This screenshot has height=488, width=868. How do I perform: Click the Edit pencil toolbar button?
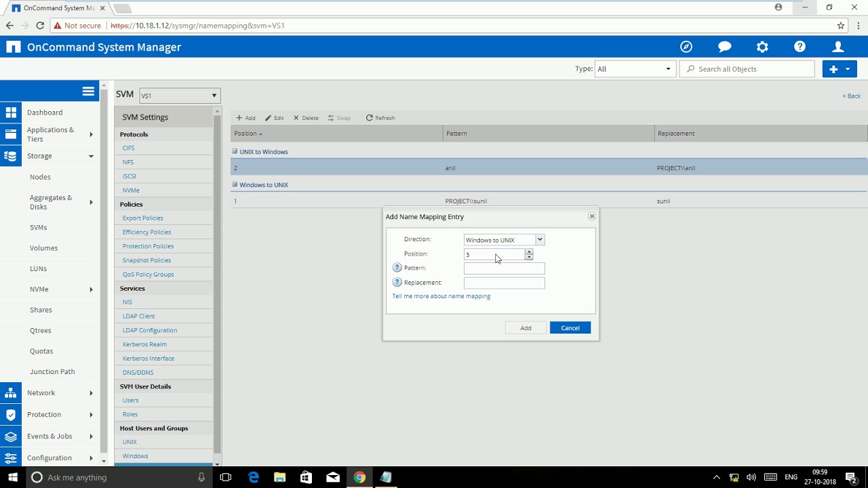(x=275, y=118)
